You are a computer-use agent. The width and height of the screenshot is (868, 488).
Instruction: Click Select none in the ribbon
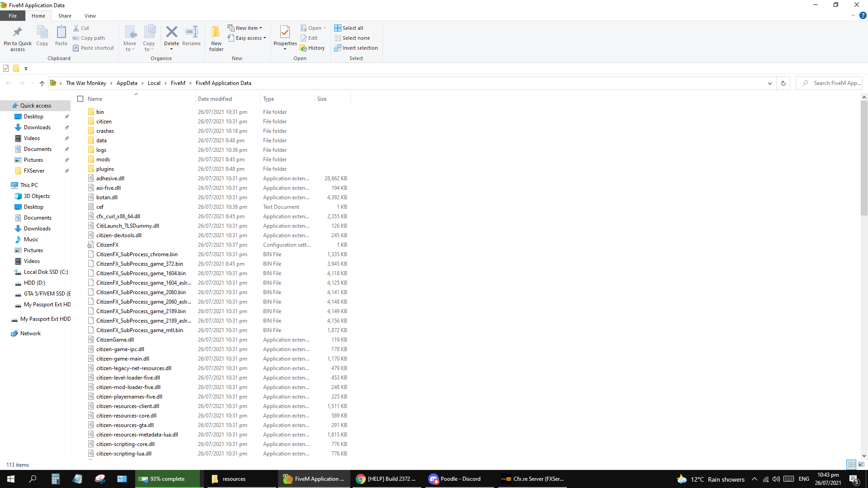tap(352, 38)
